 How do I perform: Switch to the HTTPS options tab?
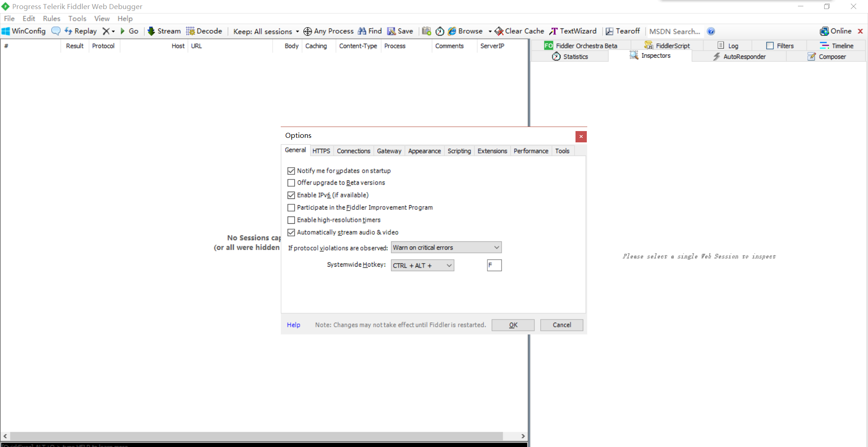click(x=321, y=151)
